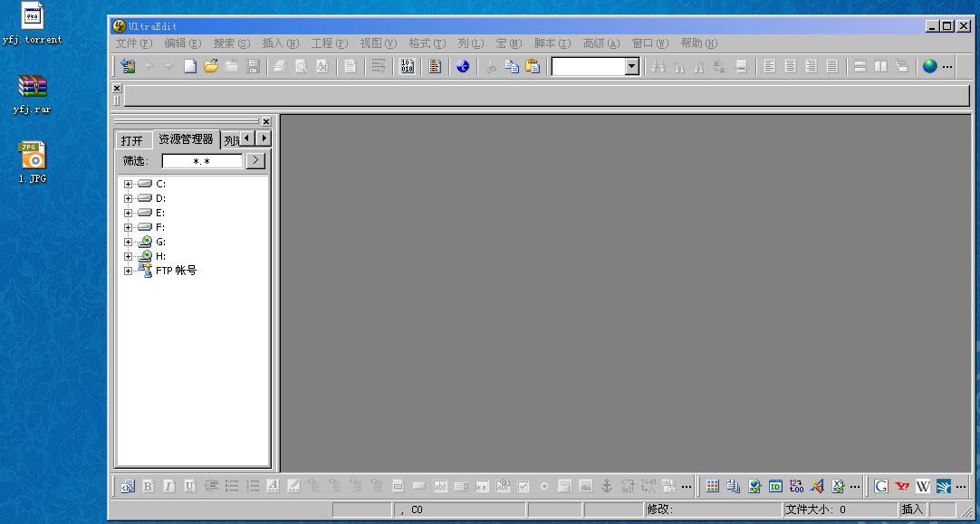Click the word wrap toolbar icon
This screenshot has height=524, width=980.
click(379, 65)
